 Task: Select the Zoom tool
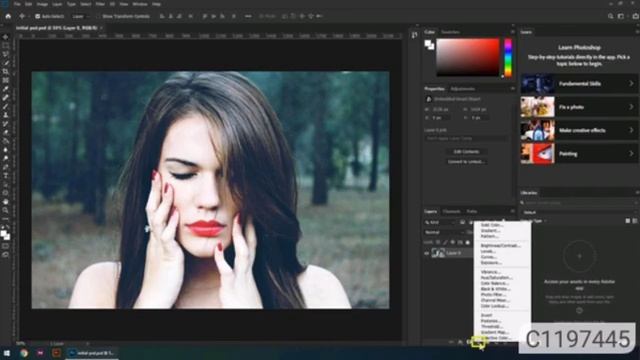pos(5,210)
